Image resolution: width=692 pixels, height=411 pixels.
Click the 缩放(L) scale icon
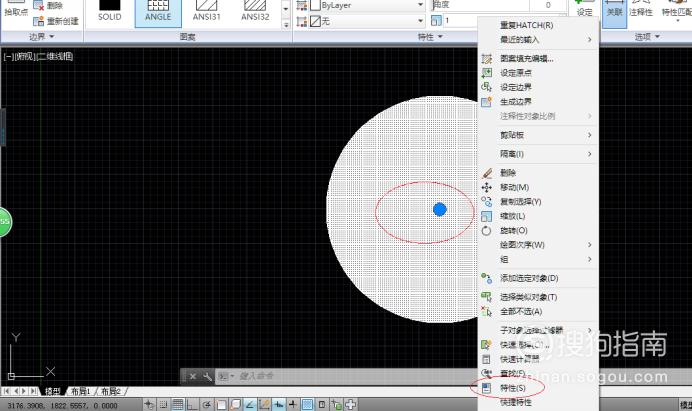487,216
